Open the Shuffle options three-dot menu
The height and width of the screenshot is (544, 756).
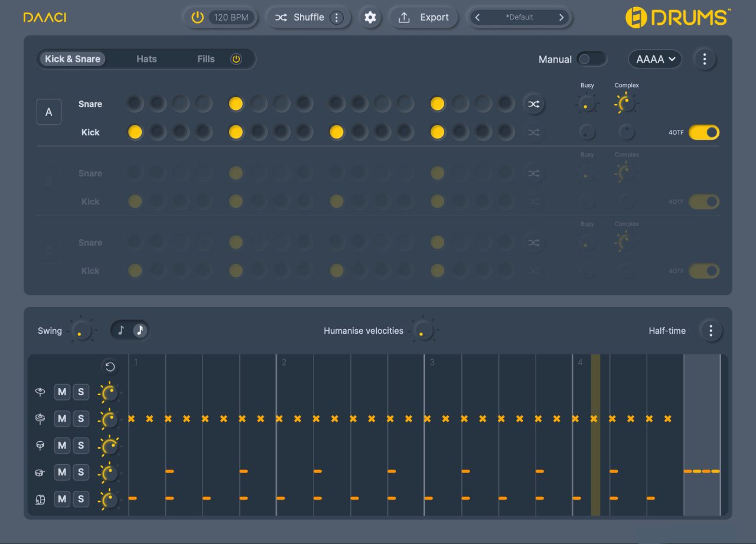[x=337, y=18]
